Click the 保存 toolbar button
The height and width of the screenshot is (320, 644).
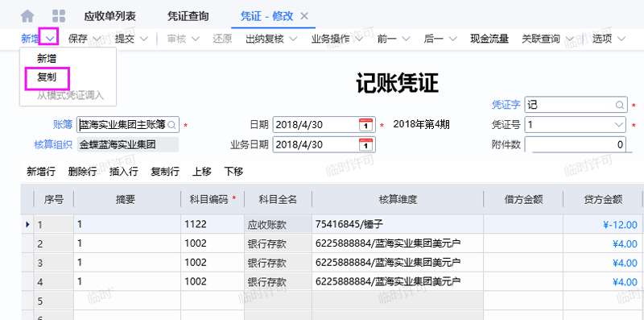[78, 39]
